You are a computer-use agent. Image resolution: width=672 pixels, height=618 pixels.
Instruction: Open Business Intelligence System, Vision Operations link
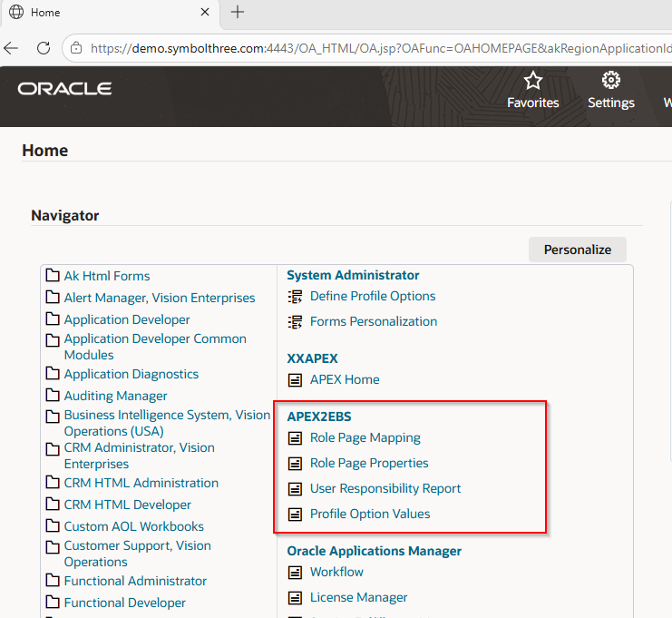coord(167,423)
